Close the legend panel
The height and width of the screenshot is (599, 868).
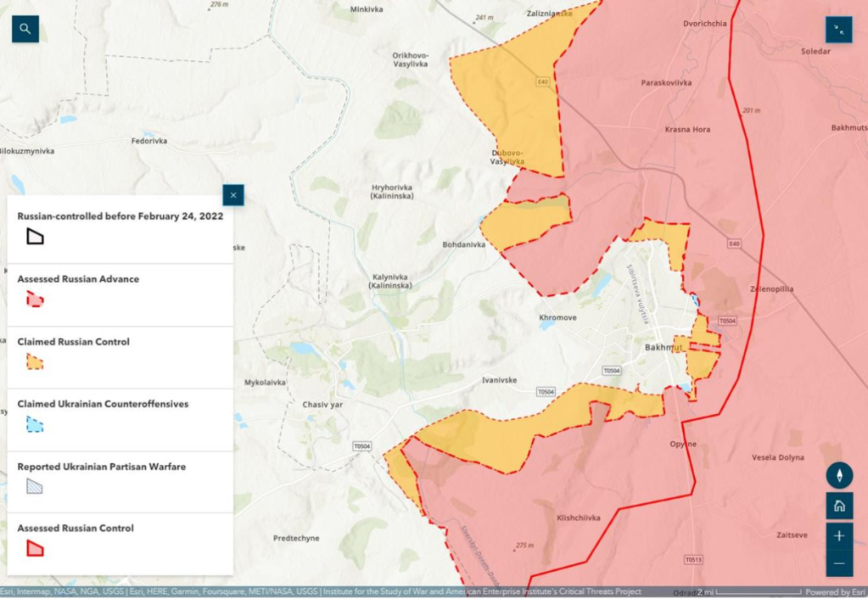(x=232, y=196)
